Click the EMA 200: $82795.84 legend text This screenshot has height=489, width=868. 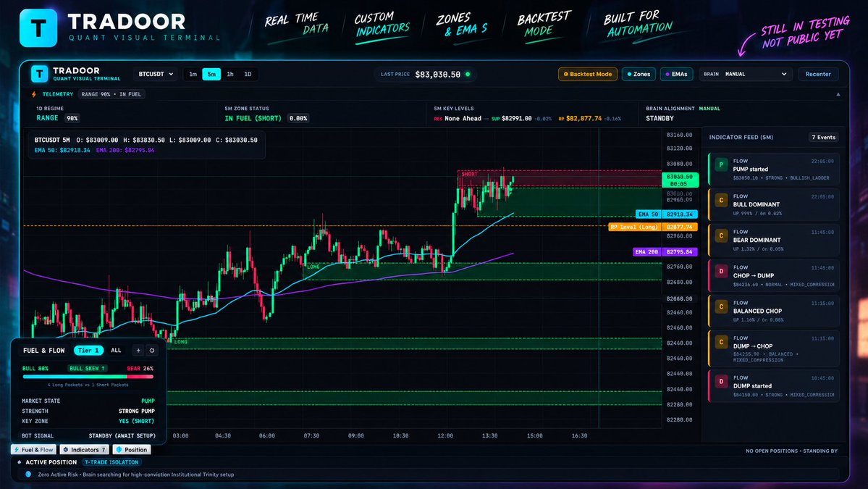[x=125, y=150]
